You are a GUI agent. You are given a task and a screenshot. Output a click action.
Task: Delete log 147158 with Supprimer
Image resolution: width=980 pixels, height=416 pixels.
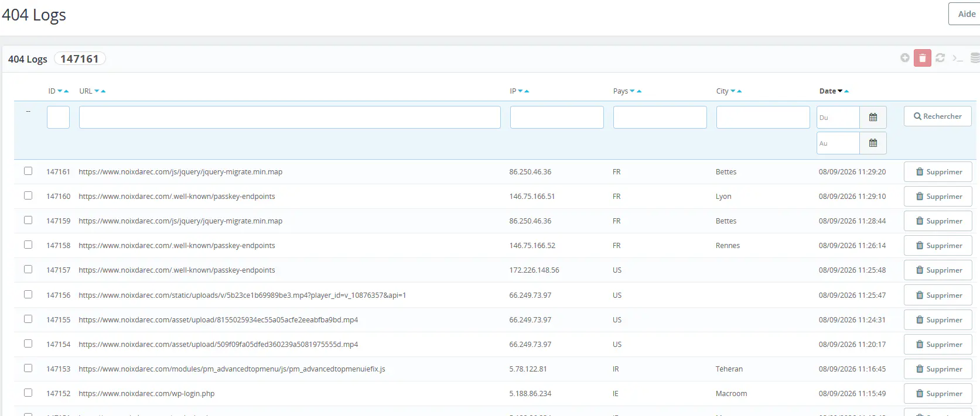click(938, 246)
